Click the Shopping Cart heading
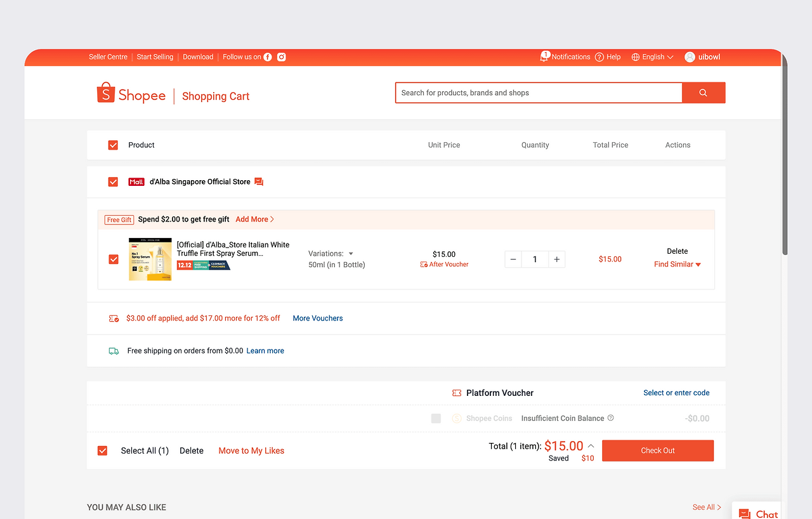Viewport: 812px width, 519px height. click(x=216, y=96)
